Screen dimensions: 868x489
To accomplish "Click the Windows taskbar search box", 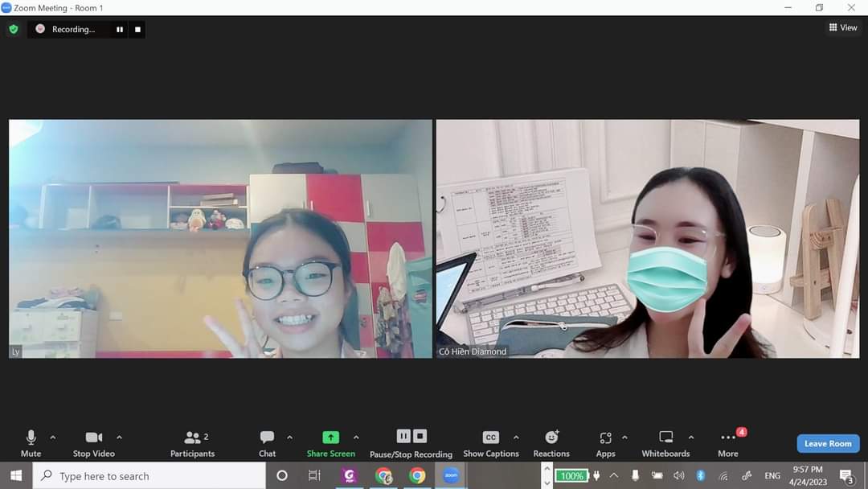I will coord(153,476).
